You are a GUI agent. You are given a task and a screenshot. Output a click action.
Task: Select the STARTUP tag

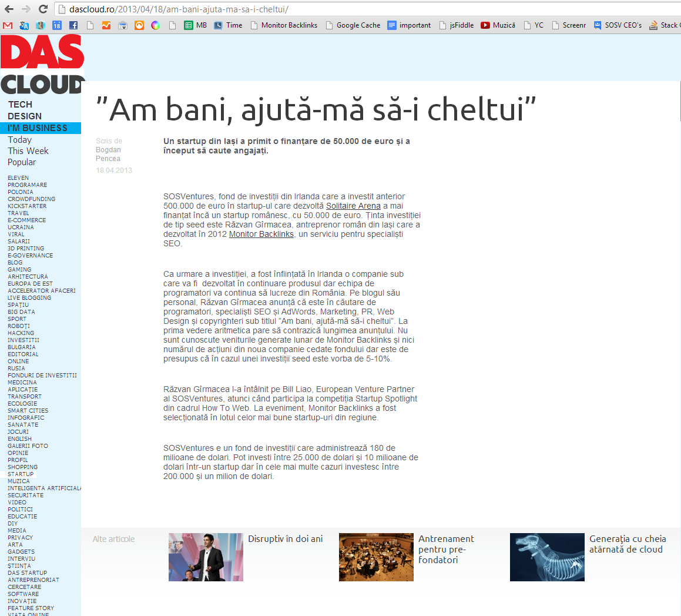(21, 474)
